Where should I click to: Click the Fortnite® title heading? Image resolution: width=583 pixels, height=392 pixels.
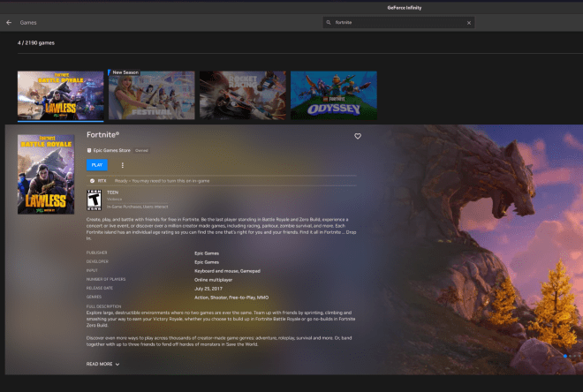(x=103, y=135)
